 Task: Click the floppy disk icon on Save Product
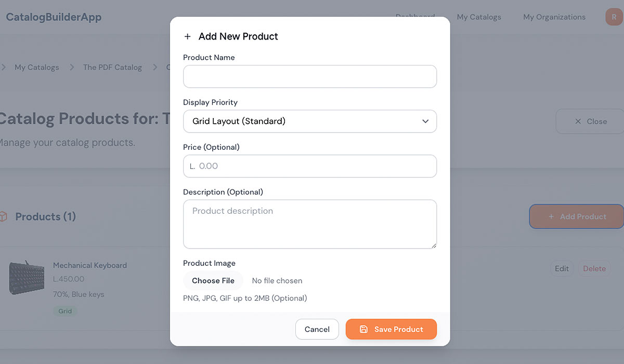363,329
